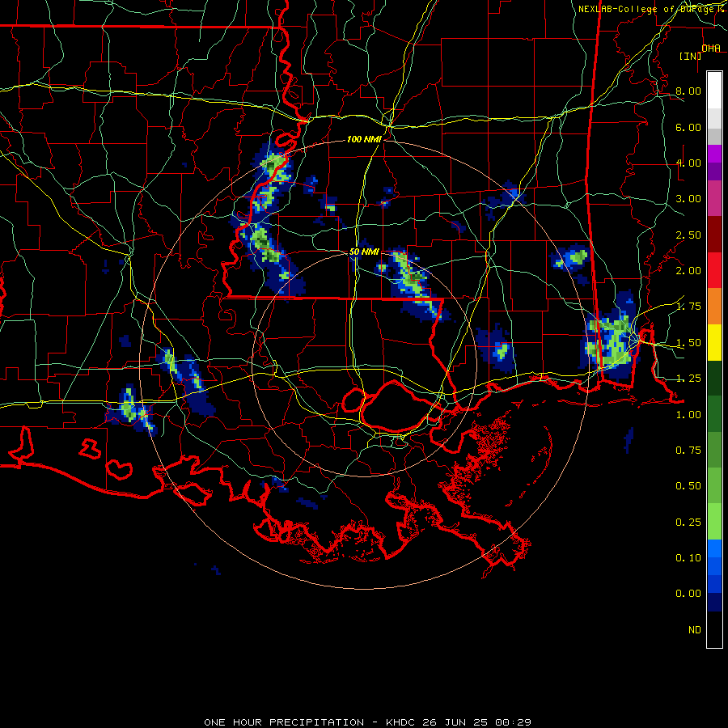Viewport: 728px width, 728px height.
Task: Click the '100 NMI' range ring label
Action: [x=365, y=139]
